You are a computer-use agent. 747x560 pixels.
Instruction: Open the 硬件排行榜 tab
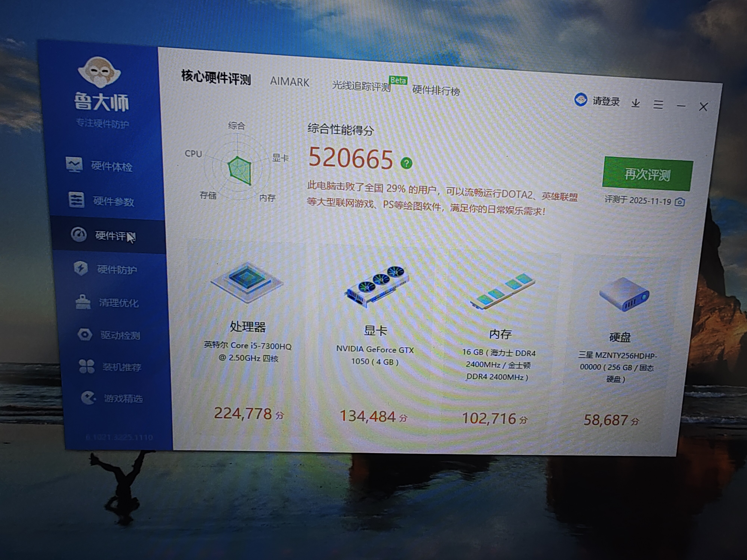436,91
